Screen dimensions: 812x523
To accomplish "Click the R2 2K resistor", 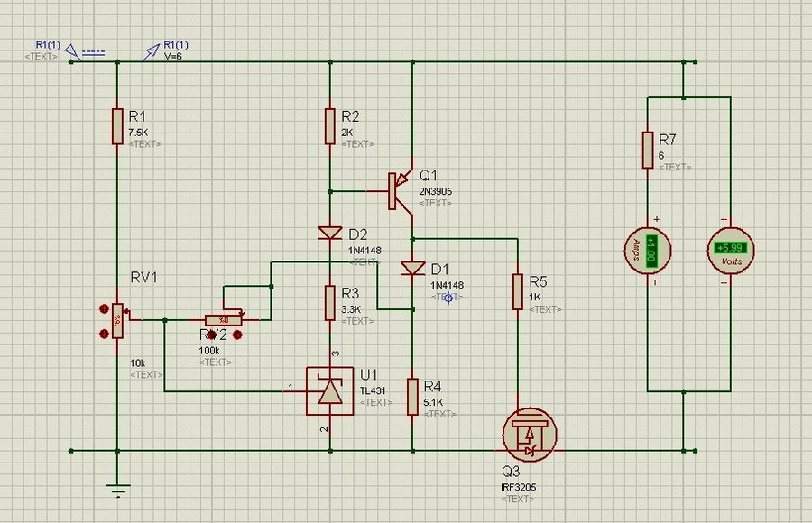I will tap(330, 126).
